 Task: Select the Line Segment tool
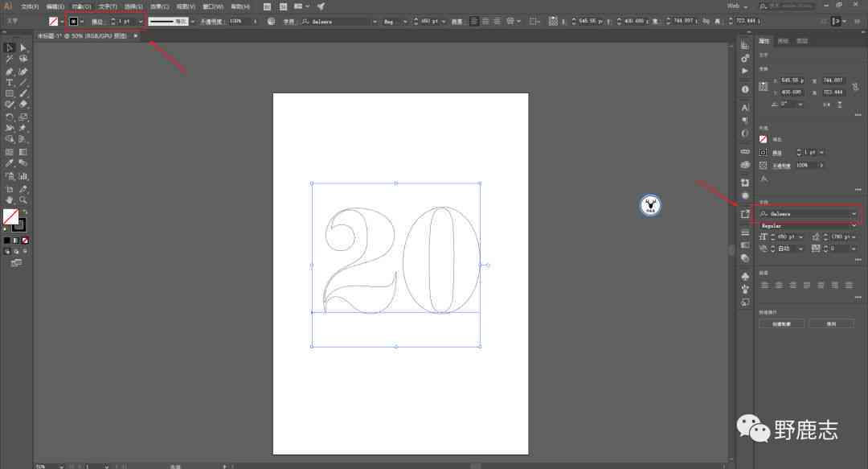23,83
